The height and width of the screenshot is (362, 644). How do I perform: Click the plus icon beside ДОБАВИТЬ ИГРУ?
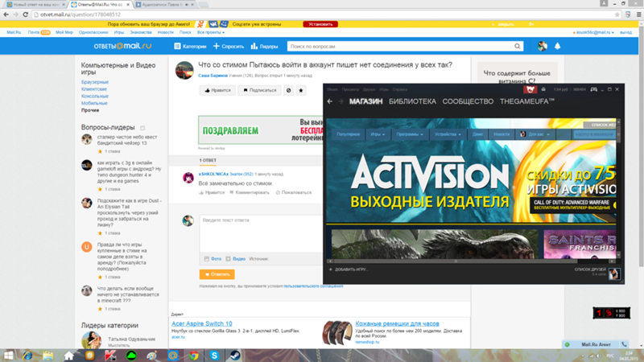[x=331, y=269]
